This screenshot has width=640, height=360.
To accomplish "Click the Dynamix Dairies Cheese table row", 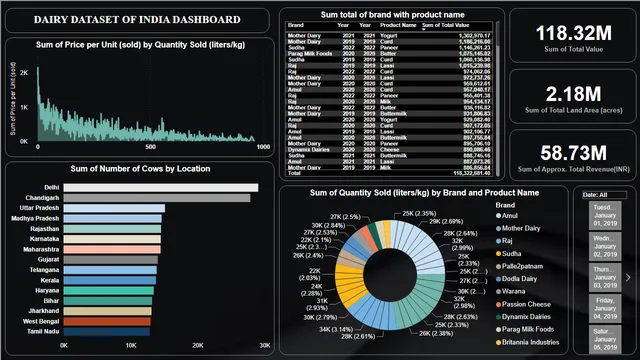I will [389, 149].
